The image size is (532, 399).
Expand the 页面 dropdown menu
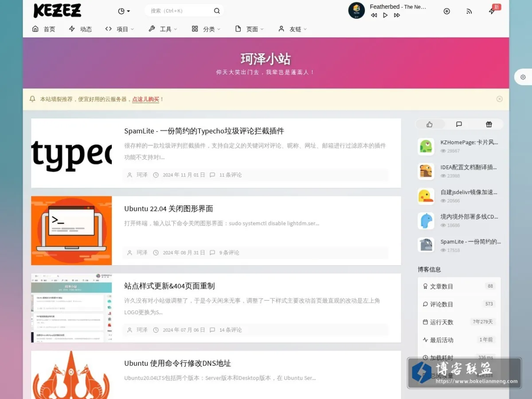point(250,29)
